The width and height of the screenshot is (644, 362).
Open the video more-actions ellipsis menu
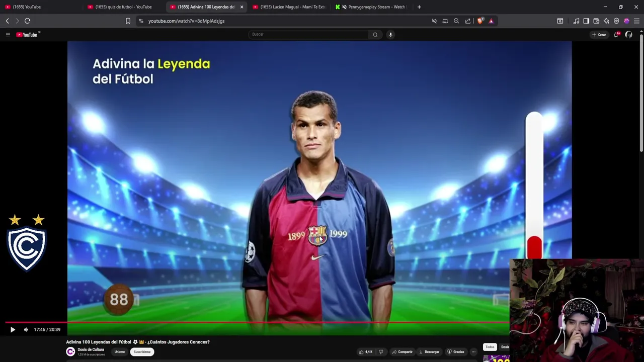473,352
